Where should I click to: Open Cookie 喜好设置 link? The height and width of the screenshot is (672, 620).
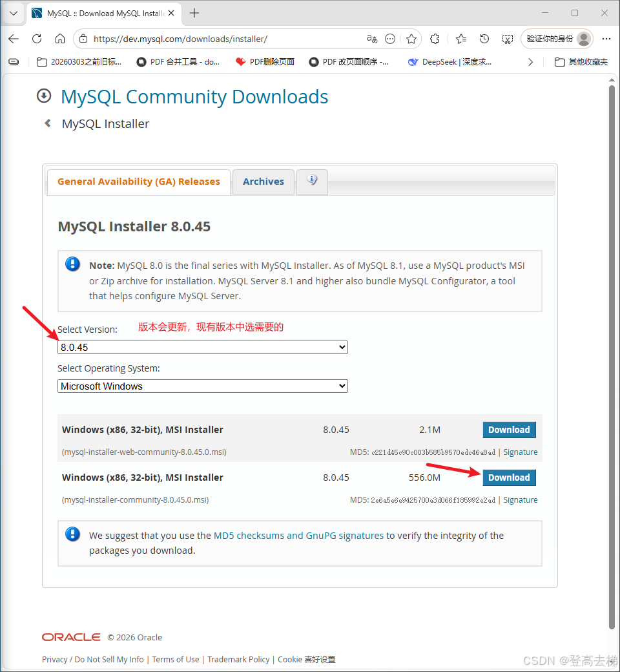tap(306, 660)
